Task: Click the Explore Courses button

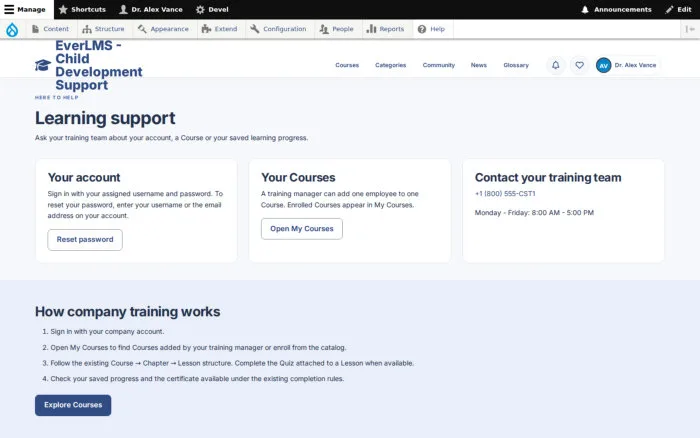Action: pos(73,405)
